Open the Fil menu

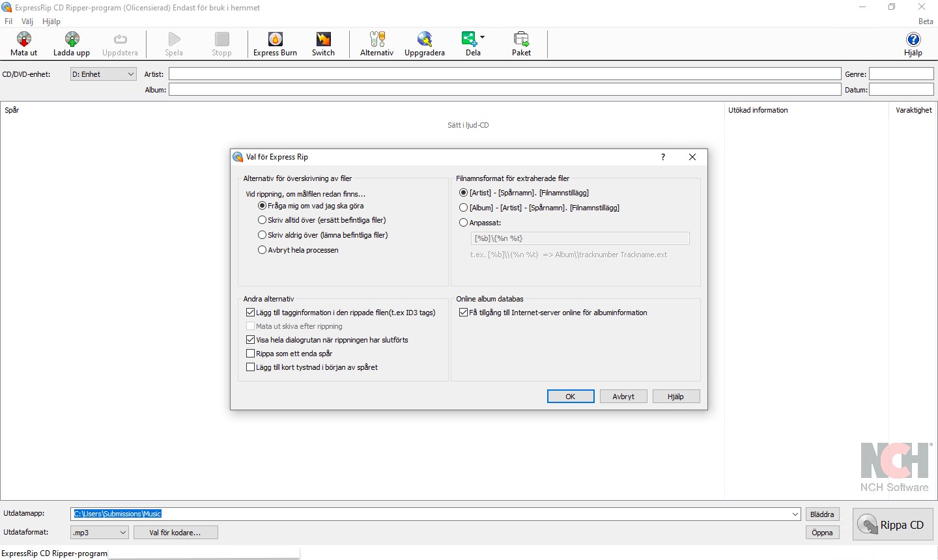(x=8, y=21)
